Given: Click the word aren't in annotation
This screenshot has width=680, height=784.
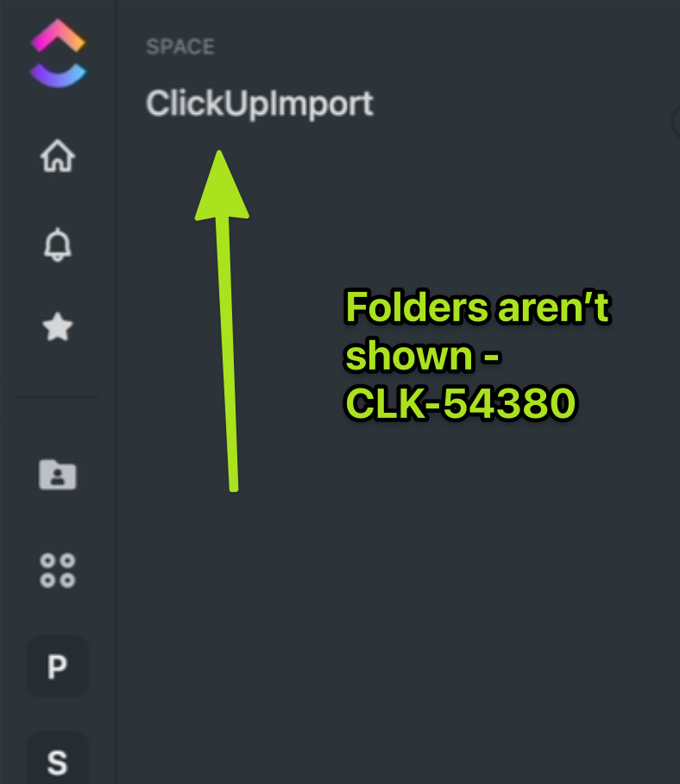Looking at the screenshot, I should coord(554,307).
